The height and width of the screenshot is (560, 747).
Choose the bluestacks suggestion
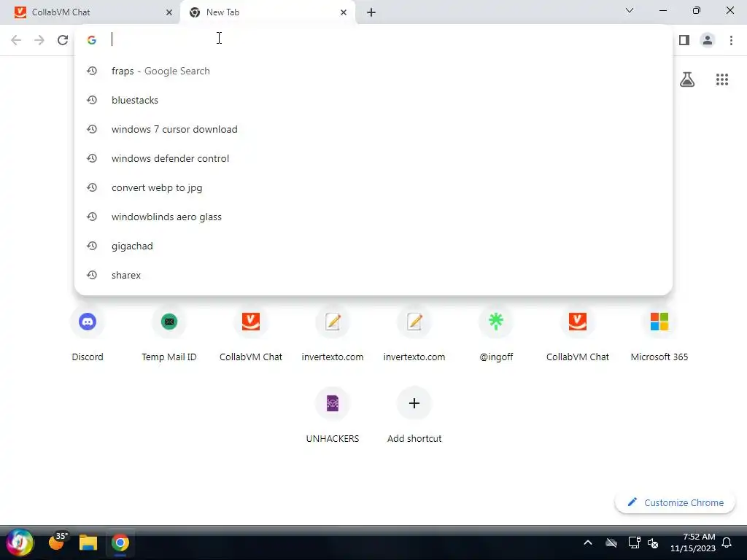[373, 100]
